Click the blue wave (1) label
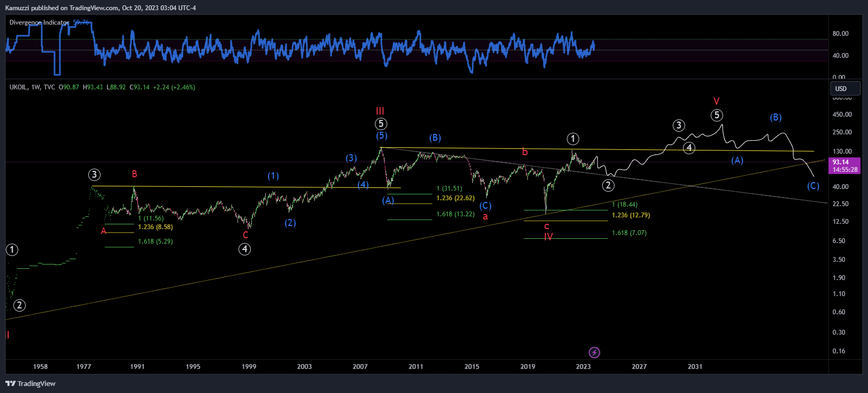The image size is (868, 393). tap(273, 176)
